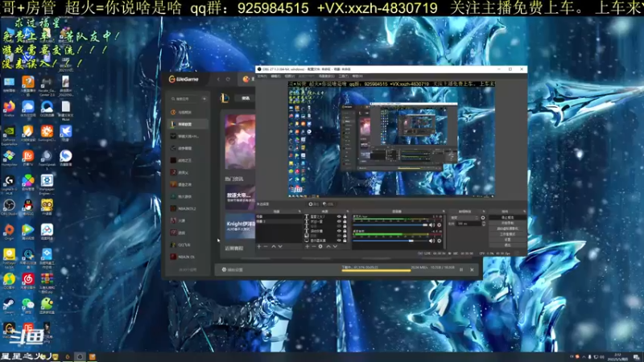Open the Windows notification center icon

point(636,357)
